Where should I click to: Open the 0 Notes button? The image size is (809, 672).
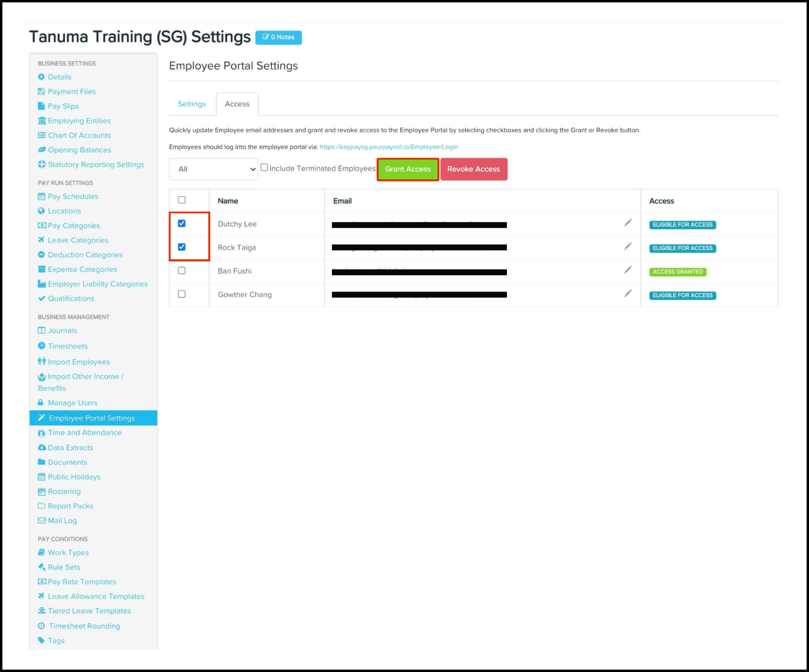tap(279, 37)
